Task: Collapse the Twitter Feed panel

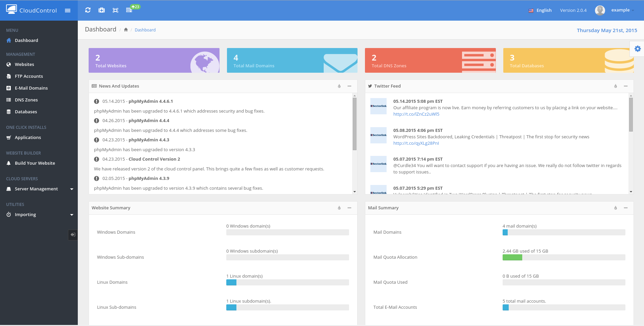Action: (x=626, y=86)
